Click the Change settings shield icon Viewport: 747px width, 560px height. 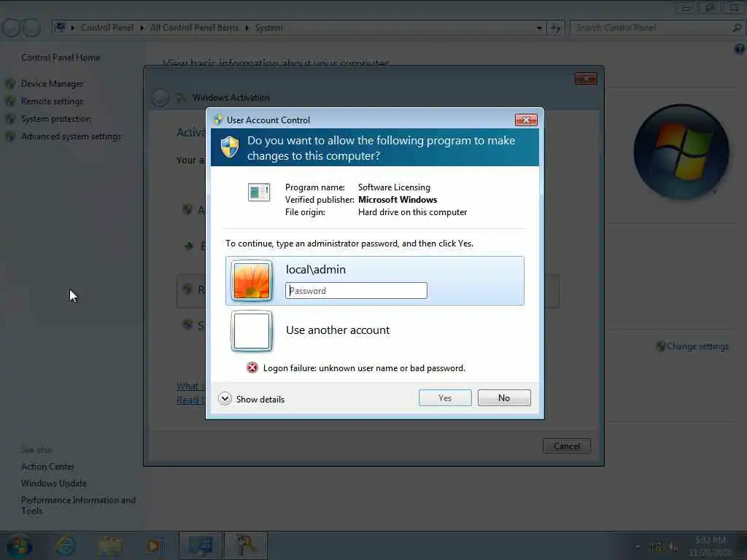661,346
